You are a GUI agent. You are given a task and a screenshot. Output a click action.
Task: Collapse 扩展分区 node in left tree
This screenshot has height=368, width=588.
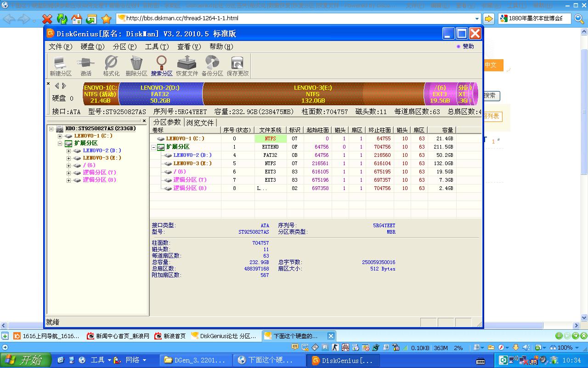(60, 144)
